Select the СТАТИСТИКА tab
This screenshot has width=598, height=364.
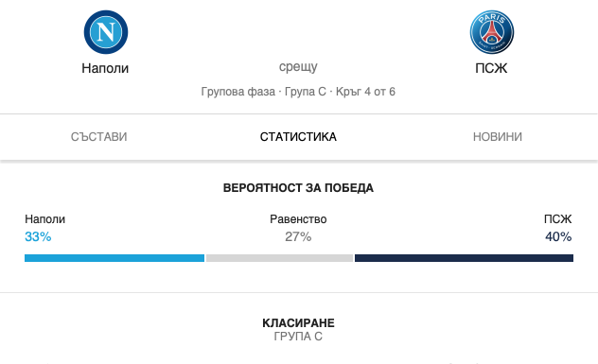[x=298, y=137]
